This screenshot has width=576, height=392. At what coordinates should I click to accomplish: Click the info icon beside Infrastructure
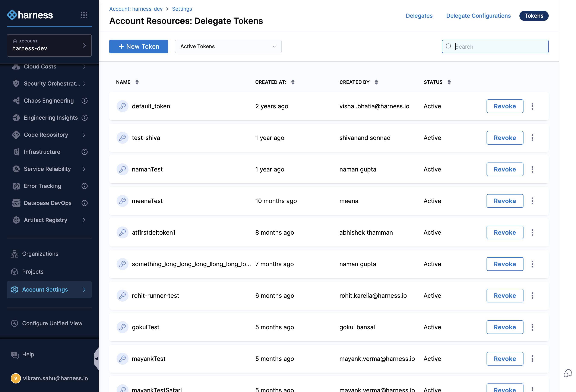pyautogui.click(x=85, y=152)
